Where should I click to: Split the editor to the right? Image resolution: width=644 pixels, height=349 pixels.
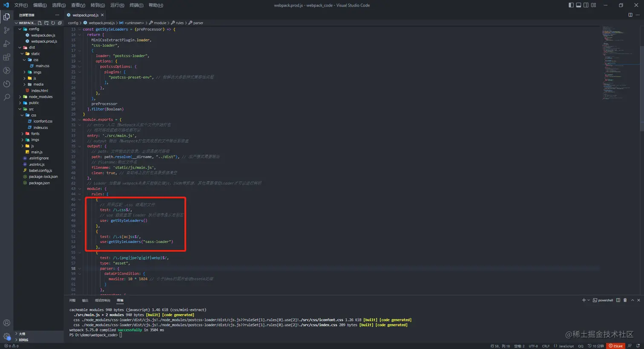630,15
